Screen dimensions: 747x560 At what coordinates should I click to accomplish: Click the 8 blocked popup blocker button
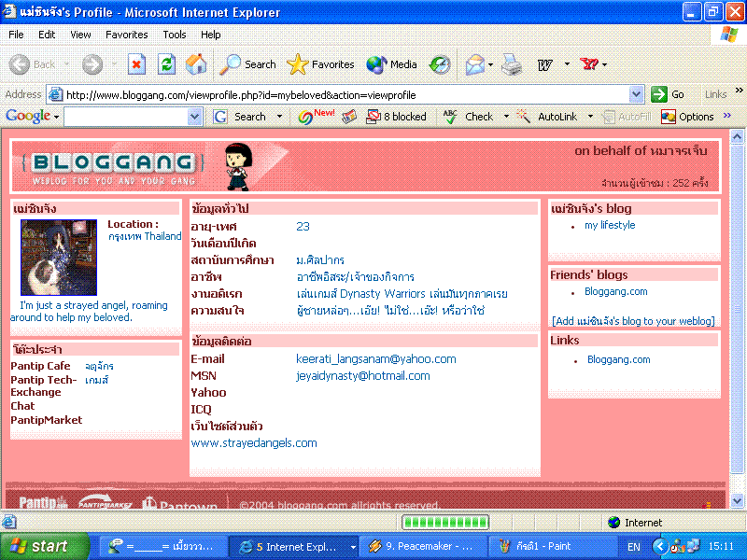pyautogui.click(x=396, y=117)
